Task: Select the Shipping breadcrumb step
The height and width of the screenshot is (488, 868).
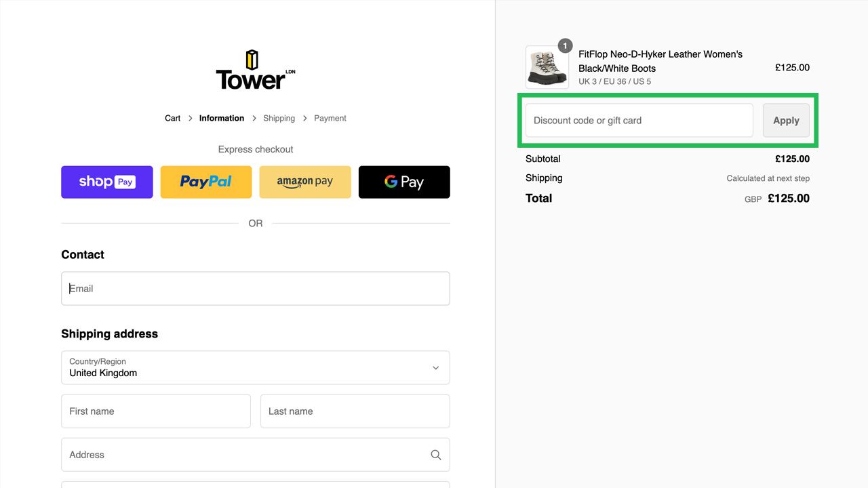Action: pyautogui.click(x=279, y=118)
